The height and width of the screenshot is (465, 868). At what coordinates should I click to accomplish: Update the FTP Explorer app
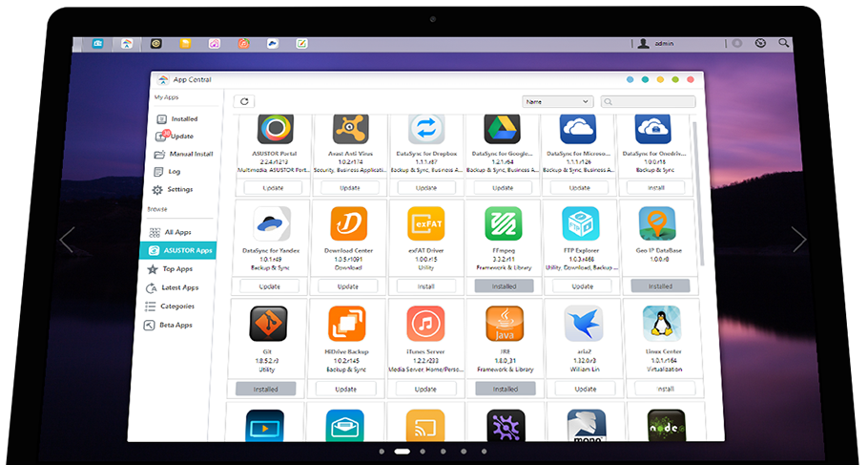coord(583,286)
